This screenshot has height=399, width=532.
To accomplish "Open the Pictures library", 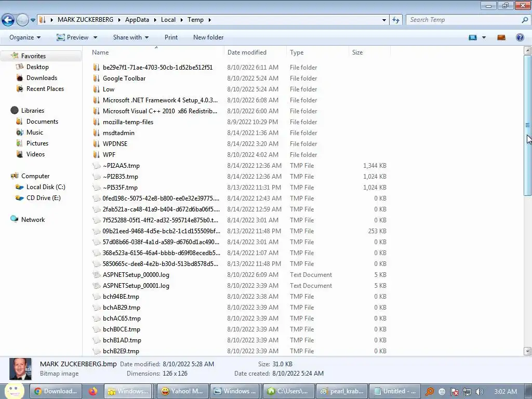I will 37,143.
